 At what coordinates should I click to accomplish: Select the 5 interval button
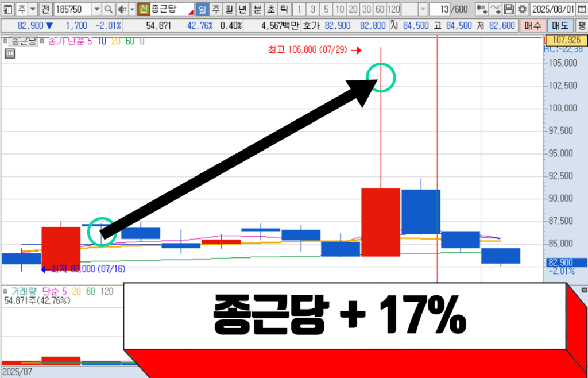(x=327, y=9)
